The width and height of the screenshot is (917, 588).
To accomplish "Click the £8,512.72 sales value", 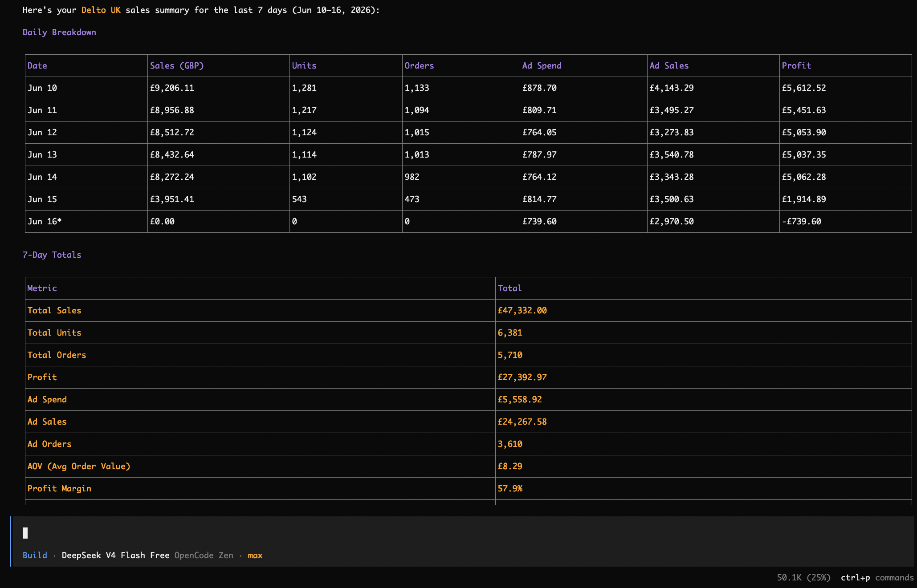I will [x=172, y=132].
